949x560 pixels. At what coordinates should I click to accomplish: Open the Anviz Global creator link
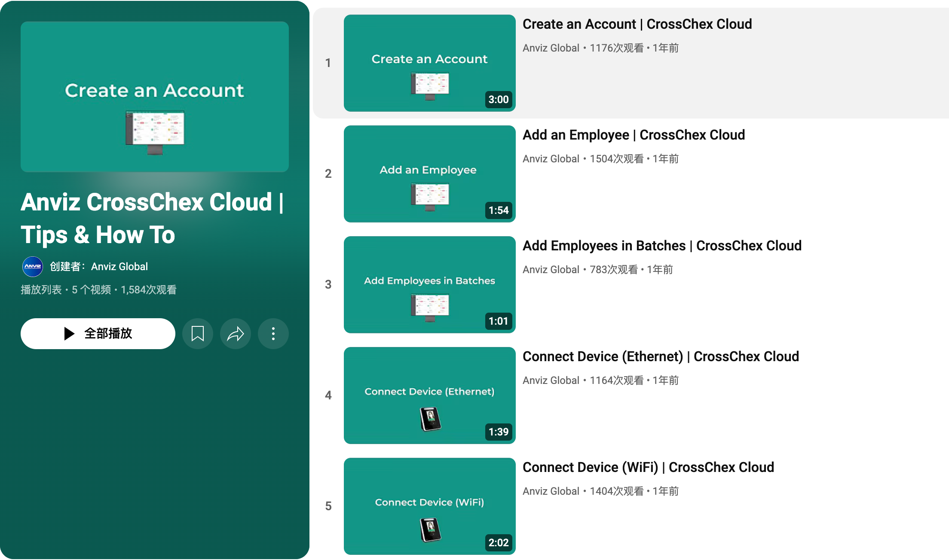(119, 267)
